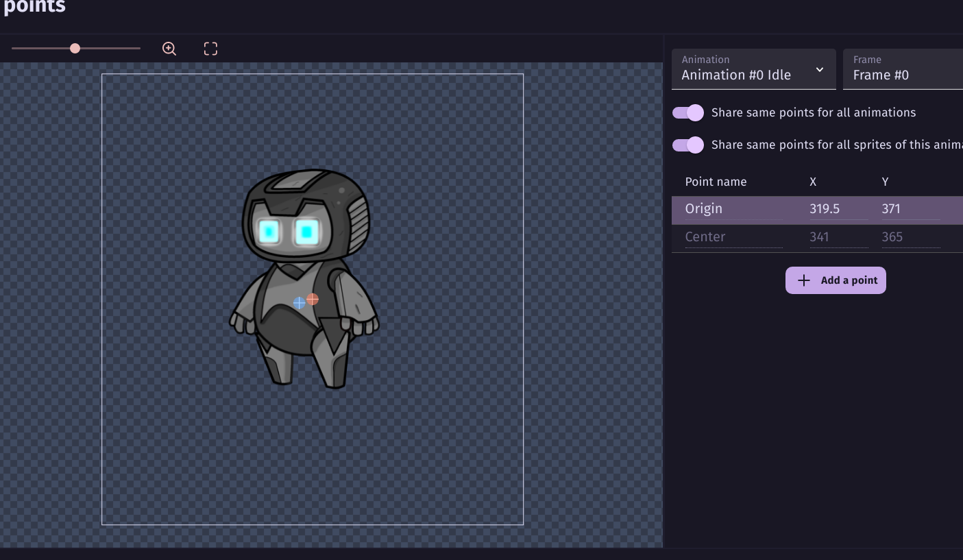Click the Center Y value 365

[910, 237]
